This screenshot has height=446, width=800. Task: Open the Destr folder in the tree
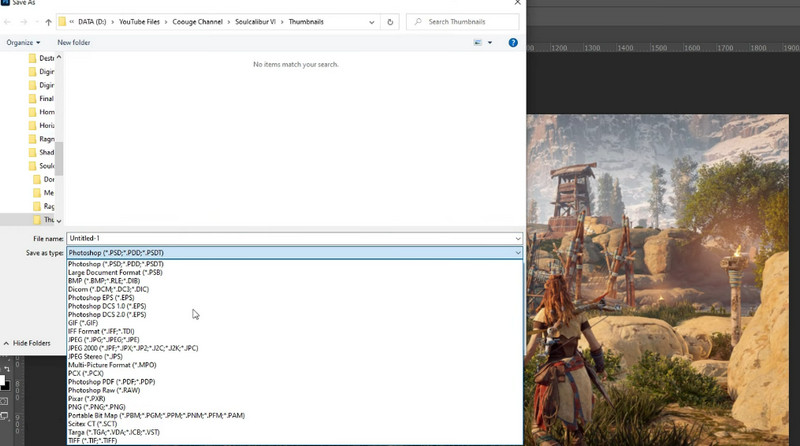[41, 58]
